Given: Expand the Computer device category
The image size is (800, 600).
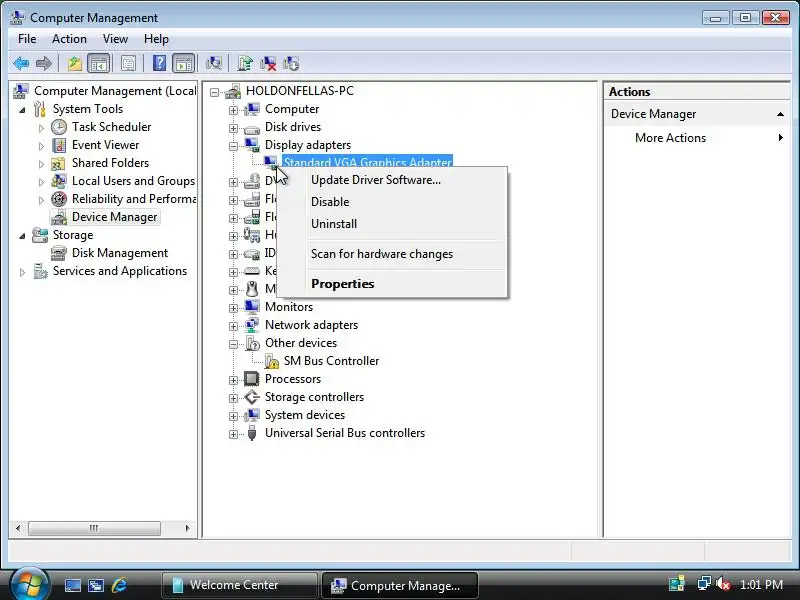Looking at the screenshot, I should point(233,110).
